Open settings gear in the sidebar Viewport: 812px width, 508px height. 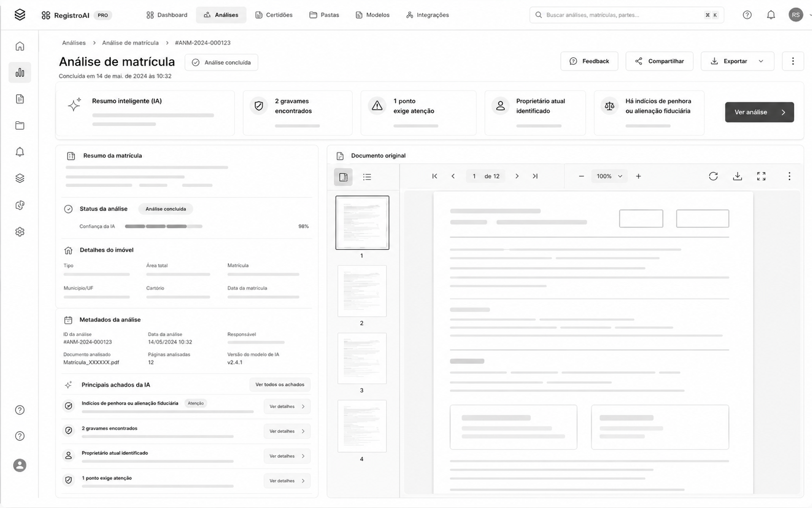point(19,232)
